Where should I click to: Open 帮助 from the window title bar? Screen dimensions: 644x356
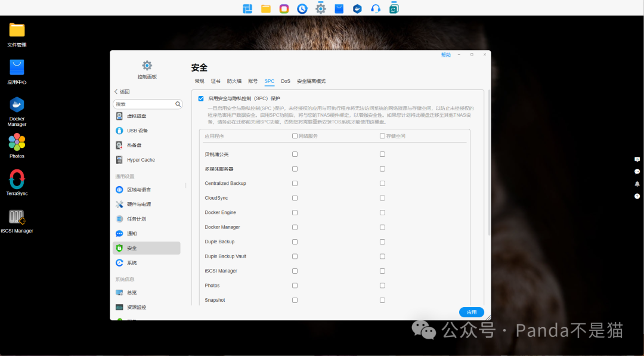(445, 54)
